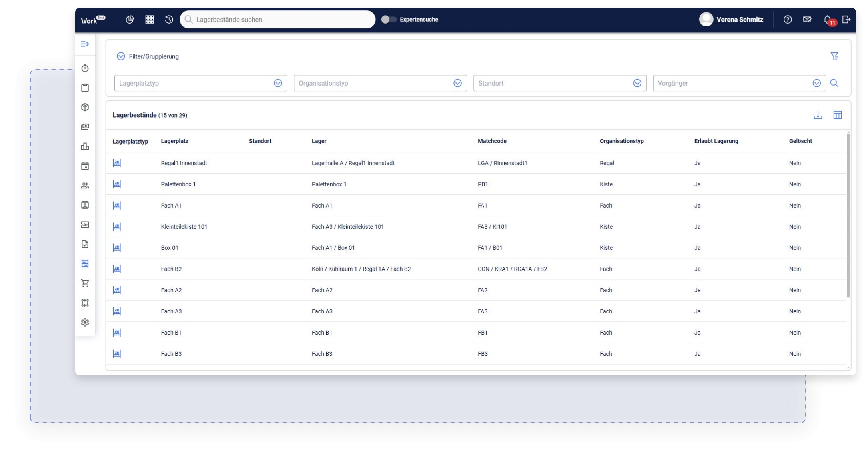Expand the Lagerplatztyp dropdown
The height and width of the screenshot is (457, 868).
coord(278,83)
